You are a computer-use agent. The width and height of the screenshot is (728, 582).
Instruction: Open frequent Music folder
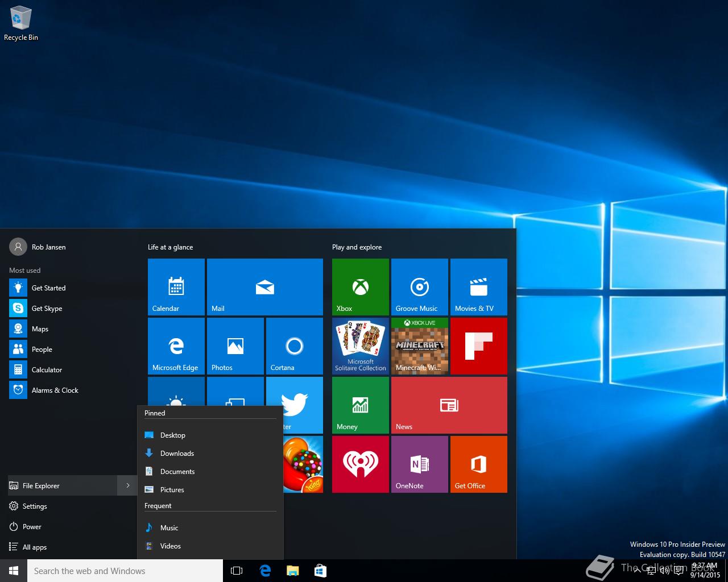click(x=210, y=528)
